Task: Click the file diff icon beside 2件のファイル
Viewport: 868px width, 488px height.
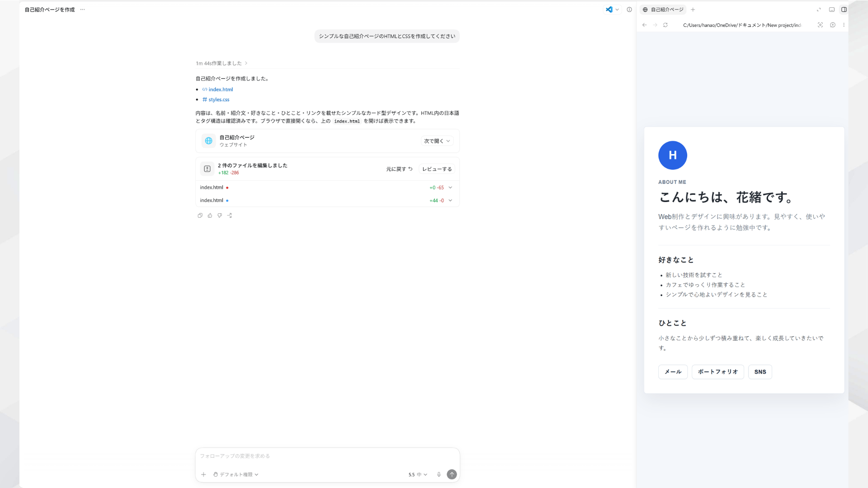Action: (207, 169)
